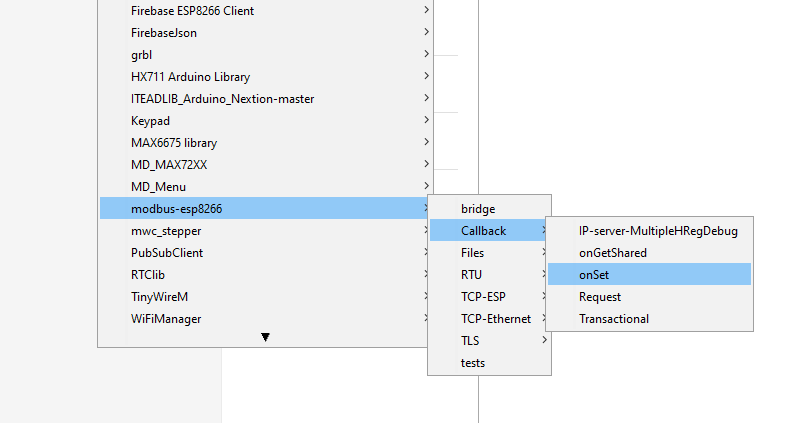796x423 pixels.
Task: Open the IP-server-MultipleHRegDebug example
Action: (x=649, y=231)
